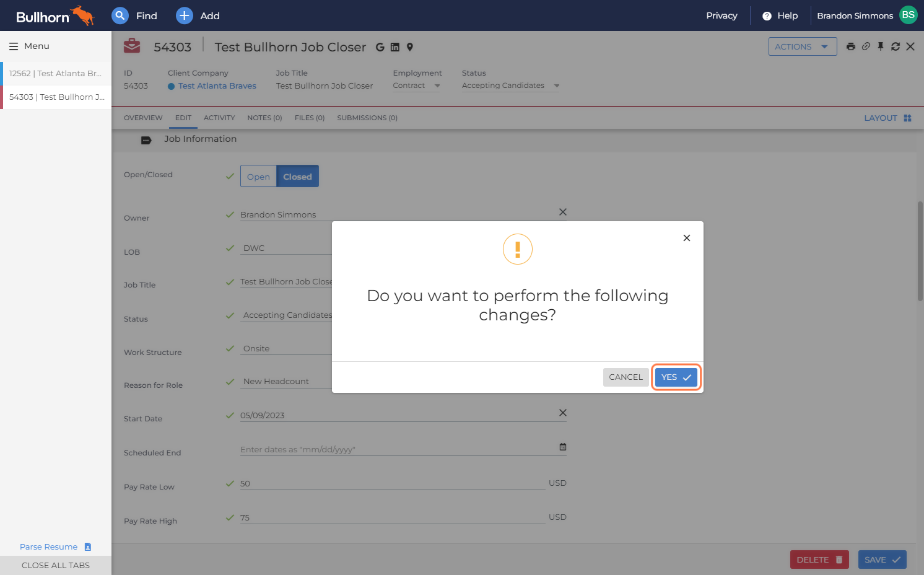The image size is (924, 575).
Task: Switch to the OVERVIEW tab
Action: (x=143, y=118)
